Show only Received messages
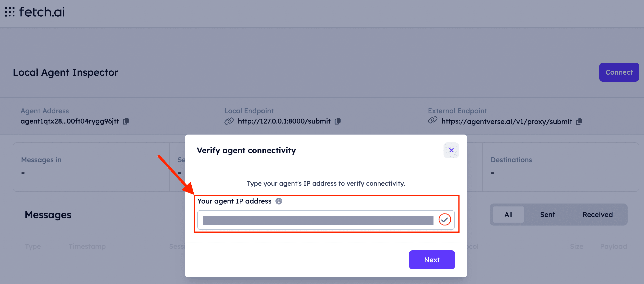Viewport: 644px width, 284px height. (597, 215)
